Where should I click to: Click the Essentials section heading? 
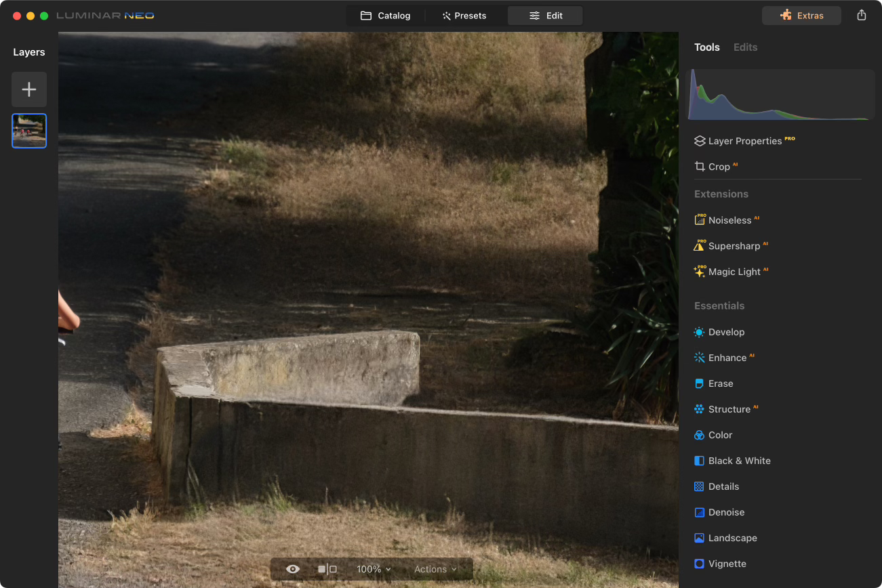(719, 306)
